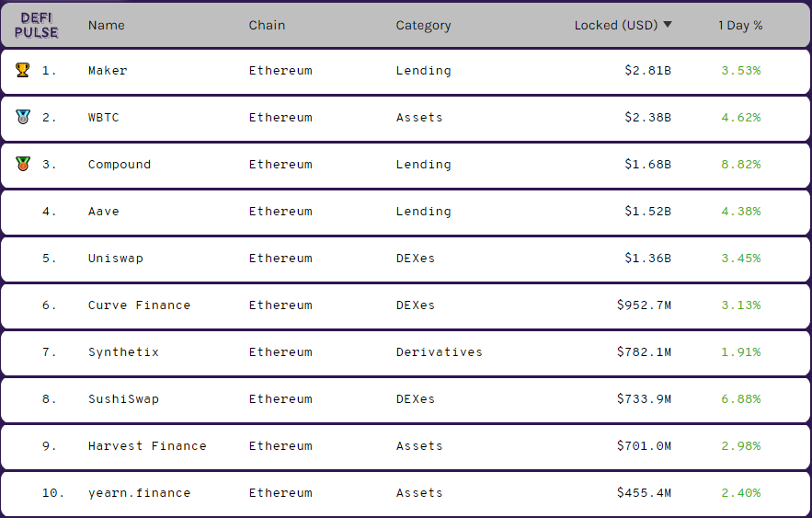Click the bronze medal icon beside Compound

[23, 164]
